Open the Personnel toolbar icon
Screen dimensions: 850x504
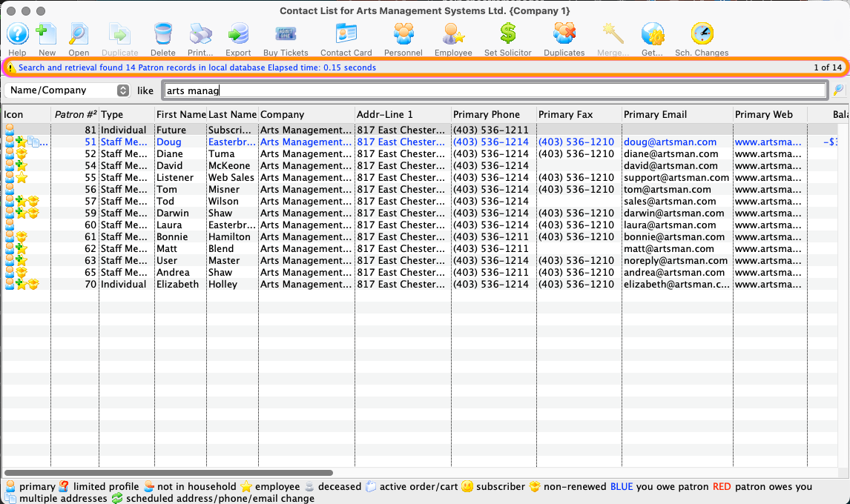(x=403, y=34)
